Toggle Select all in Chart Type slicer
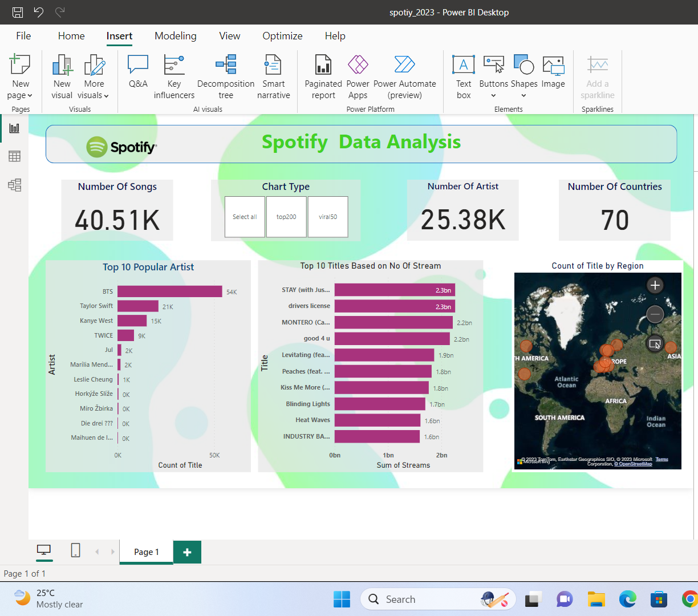 click(245, 217)
